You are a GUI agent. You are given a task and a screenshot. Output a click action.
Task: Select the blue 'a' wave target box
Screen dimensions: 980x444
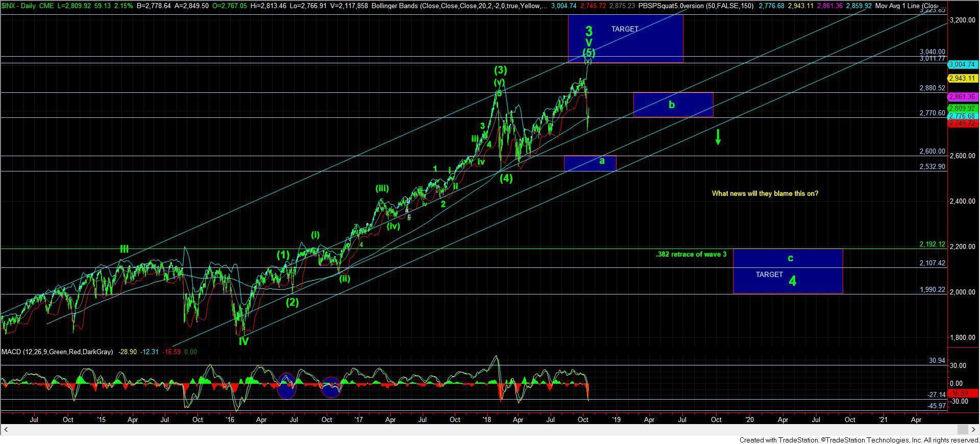(x=590, y=163)
